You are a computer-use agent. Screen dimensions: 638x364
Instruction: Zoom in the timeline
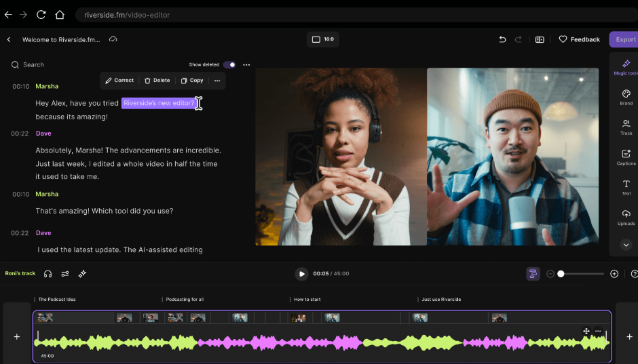tap(614, 274)
